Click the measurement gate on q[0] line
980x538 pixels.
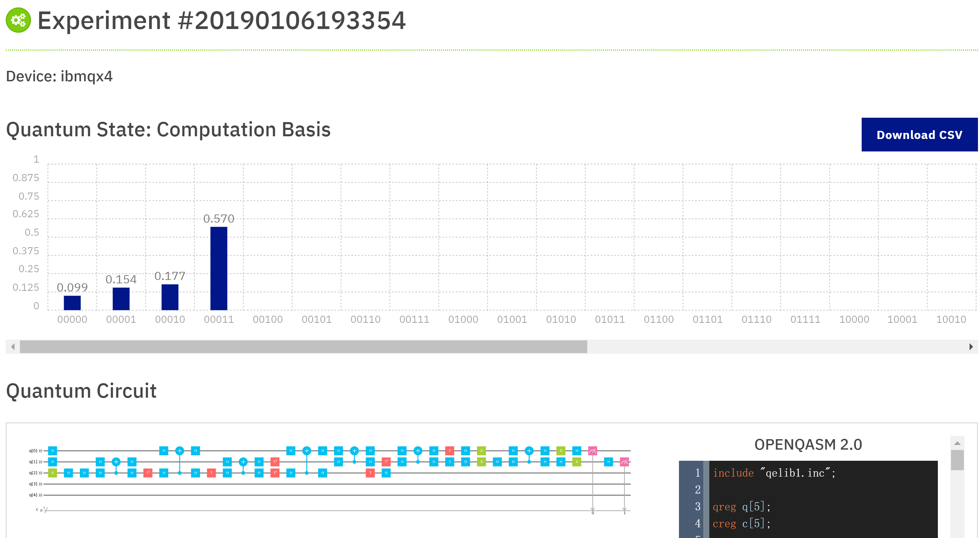click(592, 451)
